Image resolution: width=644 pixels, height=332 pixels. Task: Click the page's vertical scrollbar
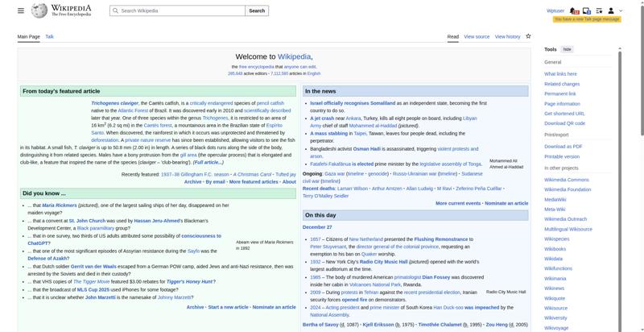640,161
